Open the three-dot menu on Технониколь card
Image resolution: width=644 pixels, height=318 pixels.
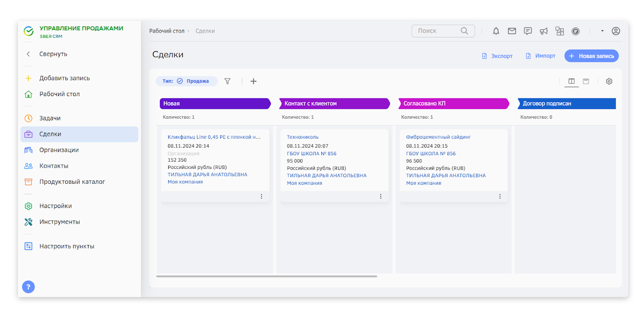coord(380,197)
